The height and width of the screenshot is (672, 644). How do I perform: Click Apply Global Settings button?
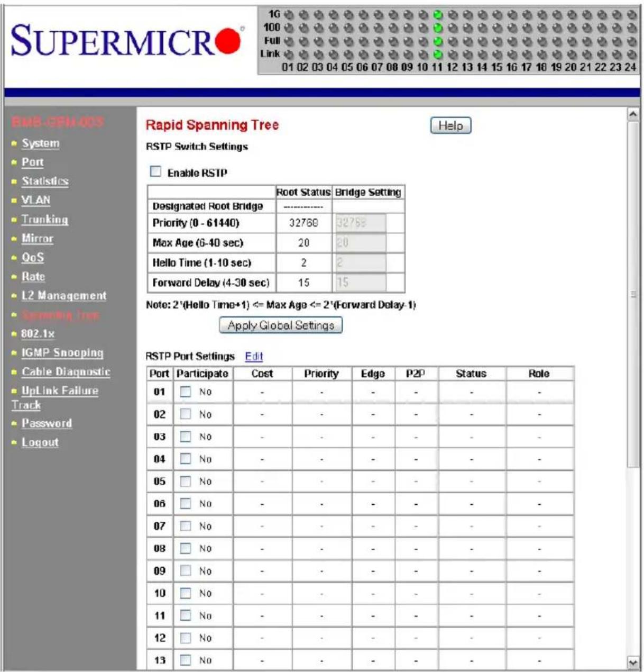[x=281, y=325]
